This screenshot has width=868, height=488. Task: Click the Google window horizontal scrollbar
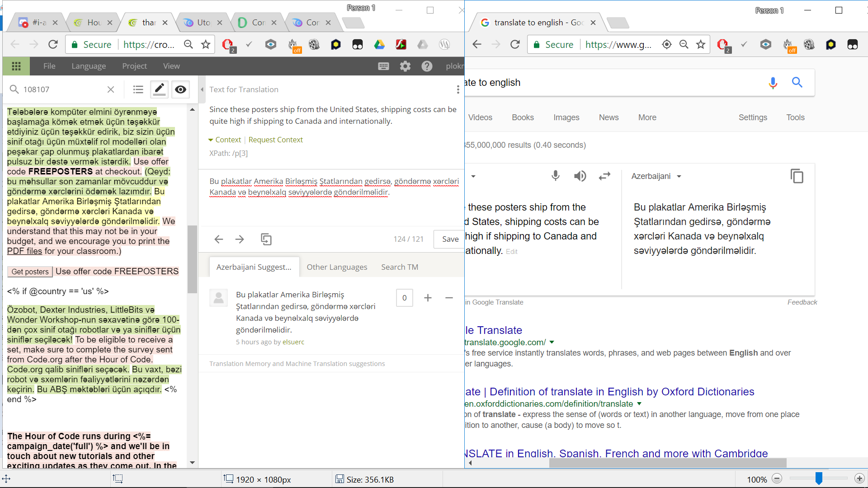668,463
